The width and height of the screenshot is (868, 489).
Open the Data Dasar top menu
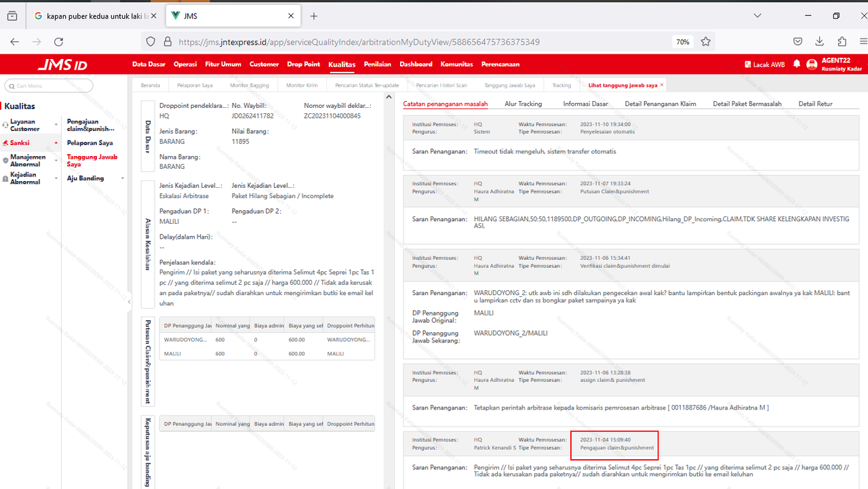pyautogui.click(x=149, y=64)
